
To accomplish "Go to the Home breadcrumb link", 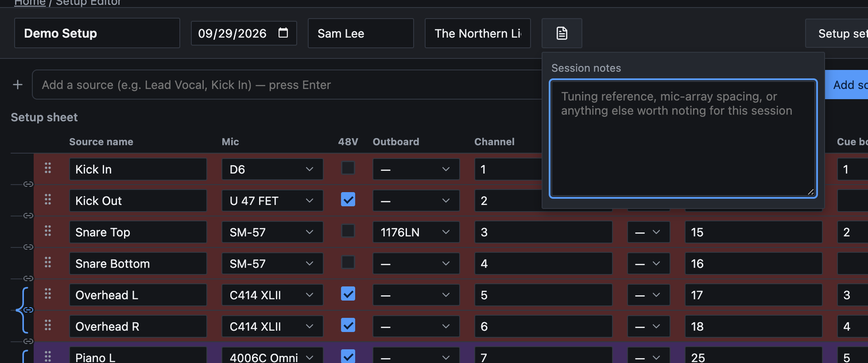I will (x=30, y=3).
